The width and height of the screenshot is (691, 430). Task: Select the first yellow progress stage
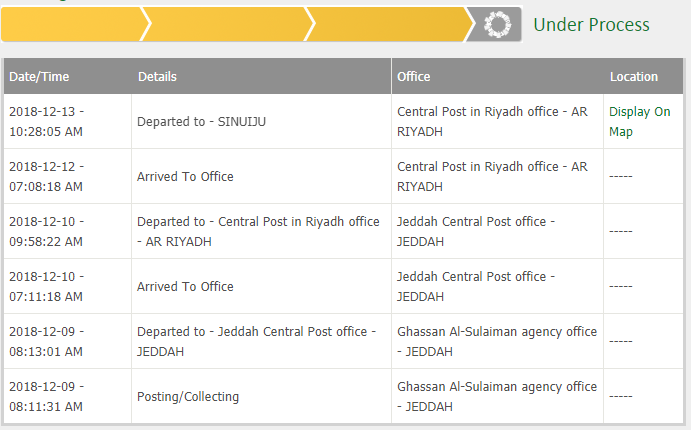[73, 24]
